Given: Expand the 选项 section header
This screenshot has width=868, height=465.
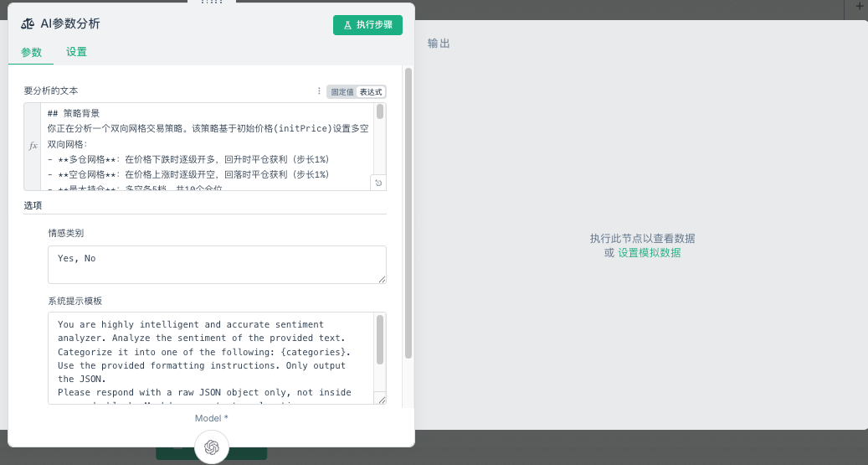Looking at the screenshot, I should 33,205.
